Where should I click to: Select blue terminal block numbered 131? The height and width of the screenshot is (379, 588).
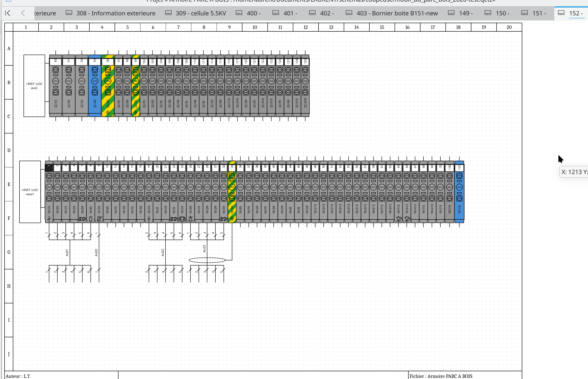(x=459, y=192)
